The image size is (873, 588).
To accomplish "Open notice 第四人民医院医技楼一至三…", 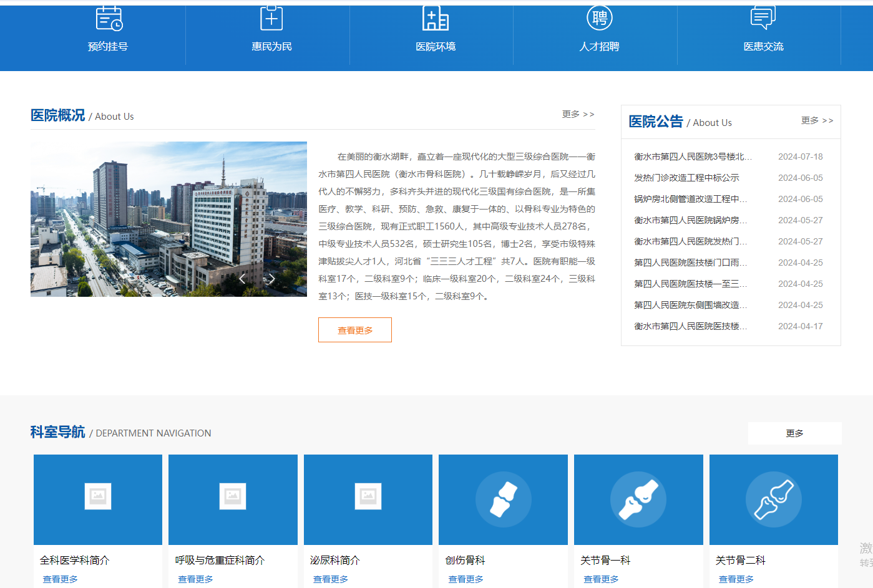I will (x=691, y=284).
